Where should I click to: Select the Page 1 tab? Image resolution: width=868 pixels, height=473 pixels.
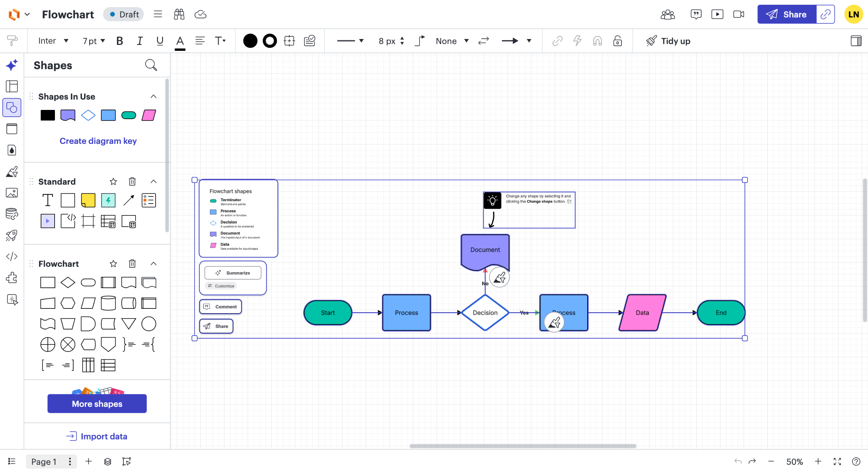(x=44, y=461)
